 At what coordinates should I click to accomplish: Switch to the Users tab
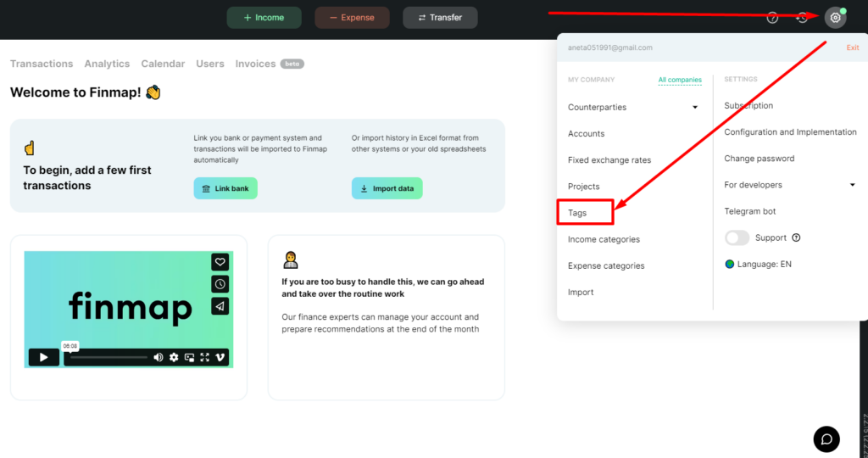click(210, 64)
